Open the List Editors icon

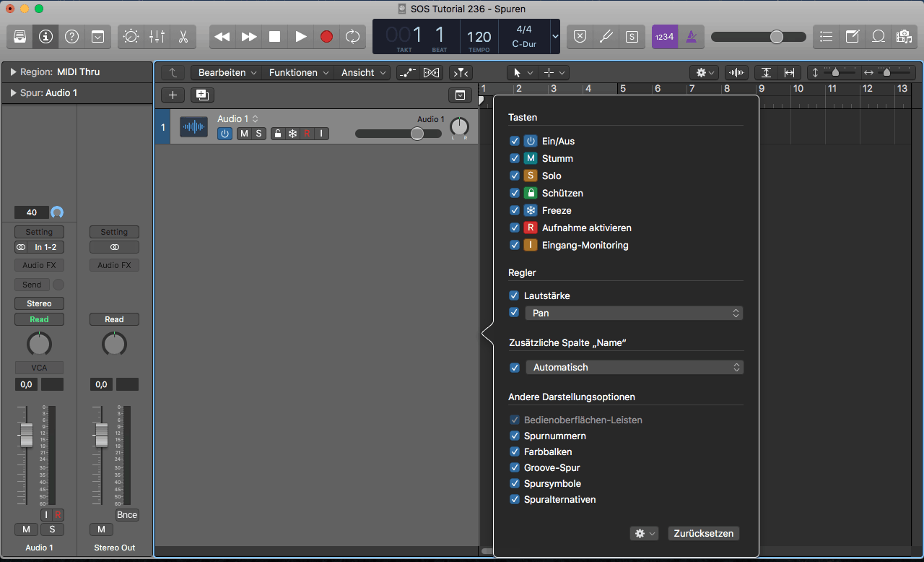[826, 36]
